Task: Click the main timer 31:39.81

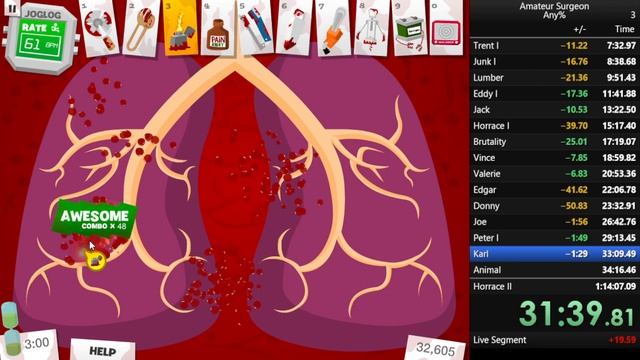Action: (577, 313)
